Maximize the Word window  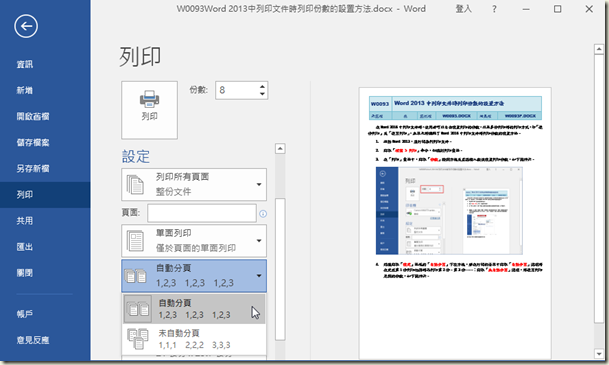[x=557, y=9]
